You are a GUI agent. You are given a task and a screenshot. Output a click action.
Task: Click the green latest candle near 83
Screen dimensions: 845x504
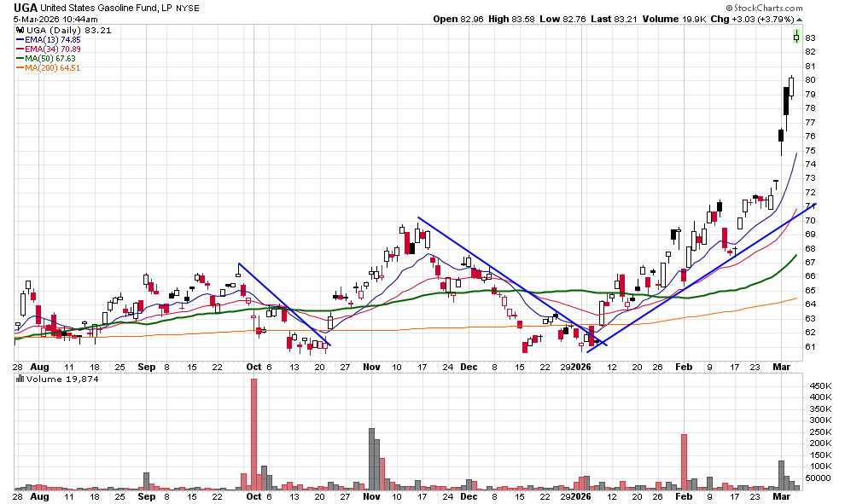coord(796,36)
